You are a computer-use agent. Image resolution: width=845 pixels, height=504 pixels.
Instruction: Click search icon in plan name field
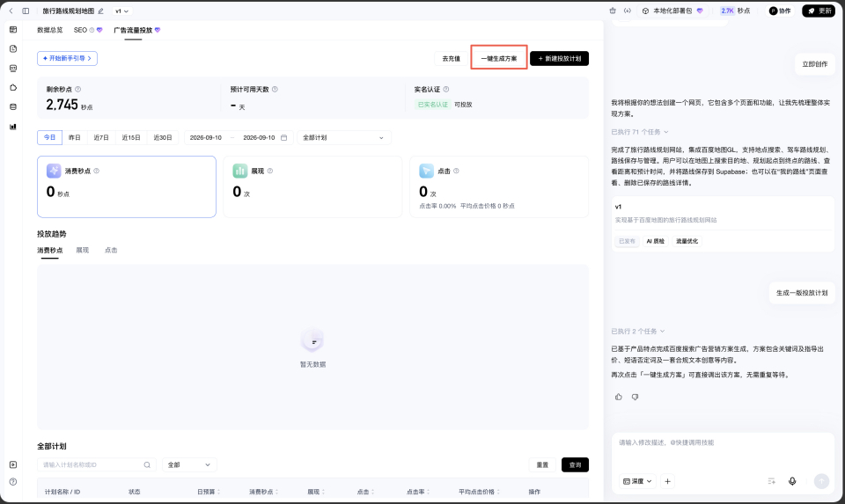pyautogui.click(x=147, y=464)
